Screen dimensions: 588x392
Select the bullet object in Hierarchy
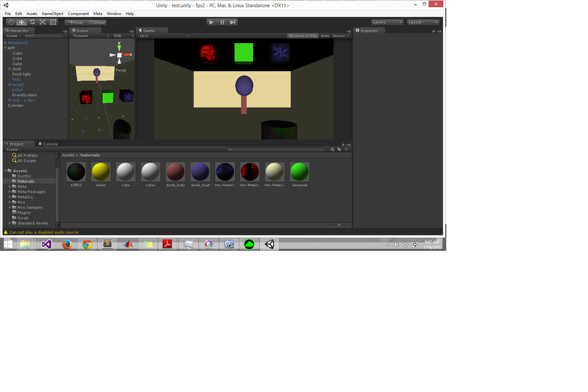(18, 90)
